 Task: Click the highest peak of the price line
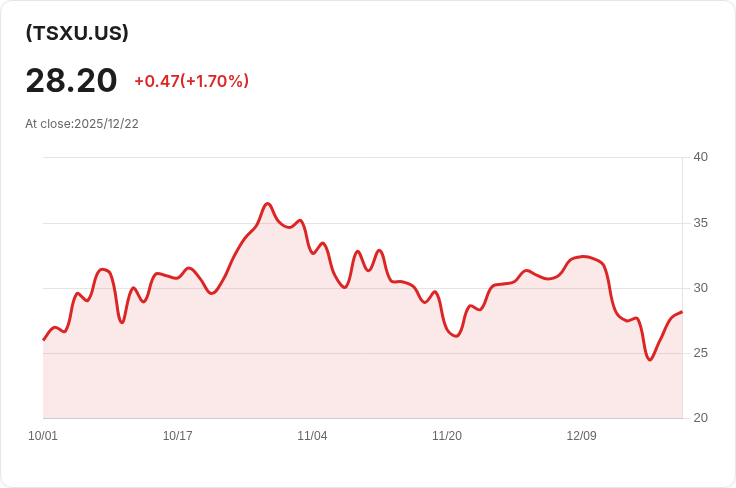point(268,204)
